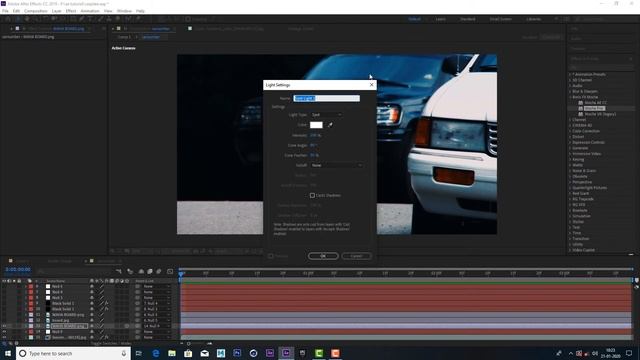
Task: Open the Composition menu
Action: (x=36, y=11)
